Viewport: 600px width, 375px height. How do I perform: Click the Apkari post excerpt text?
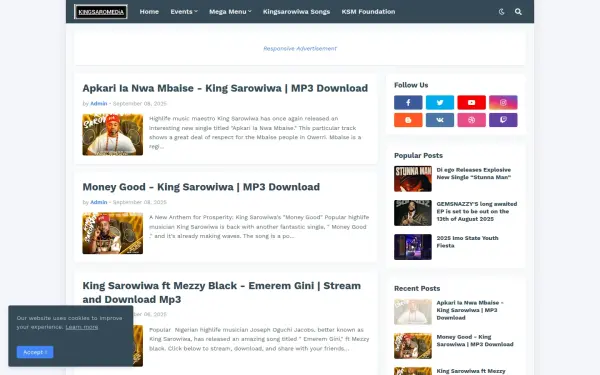click(x=256, y=132)
